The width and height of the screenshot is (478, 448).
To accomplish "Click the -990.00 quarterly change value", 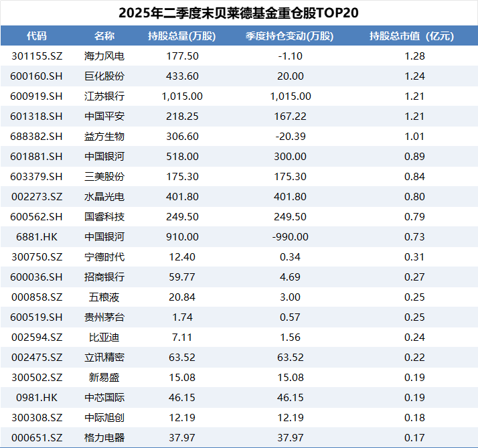I will (x=291, y=237).
